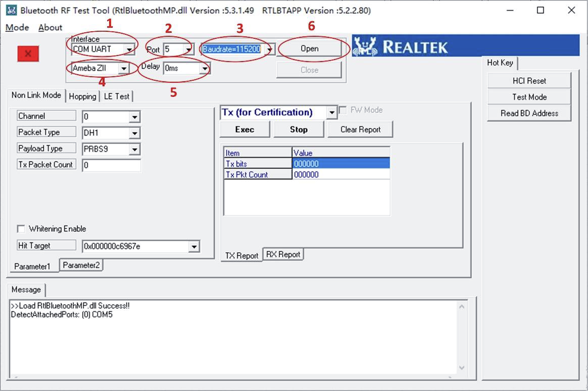588x391 pixels.
Task: Click the Load RtlBluetoothMP.dll Success message line
Action: [x=70, y=306]
